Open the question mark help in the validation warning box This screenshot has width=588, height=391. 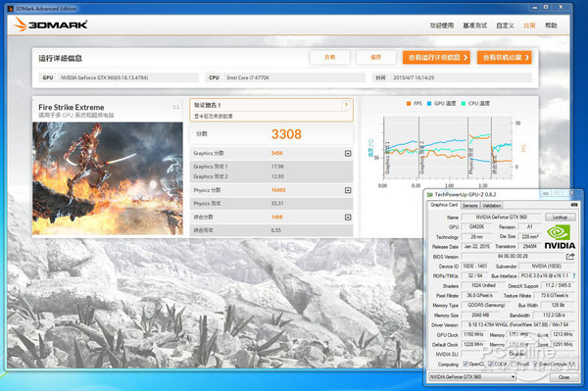346,105
